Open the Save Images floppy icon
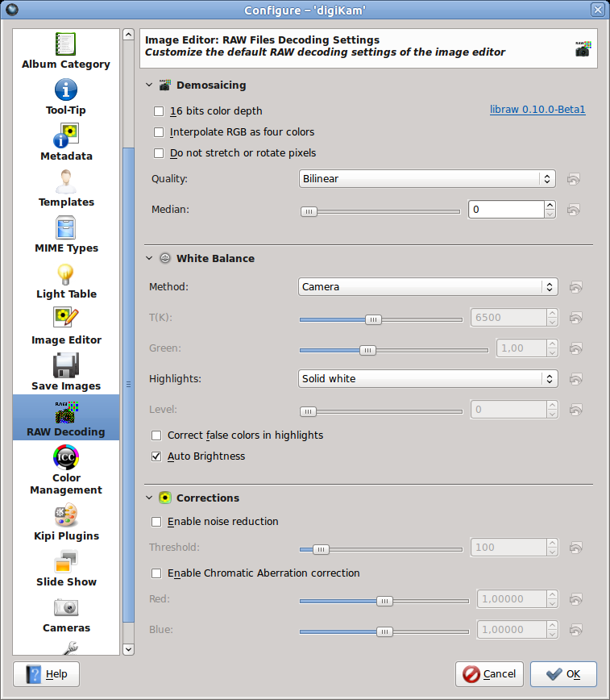This screenshot has width=610, height=700. click(65, 365)
